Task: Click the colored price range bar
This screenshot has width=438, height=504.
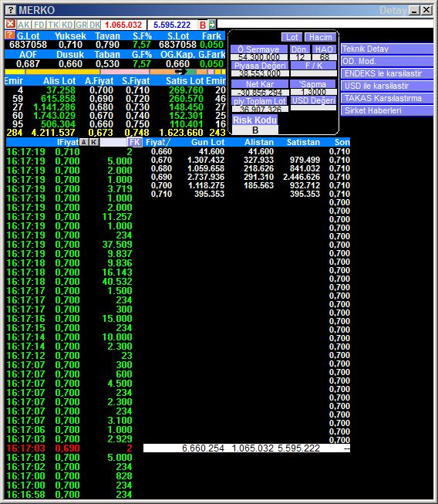Action: coord(115,72)
